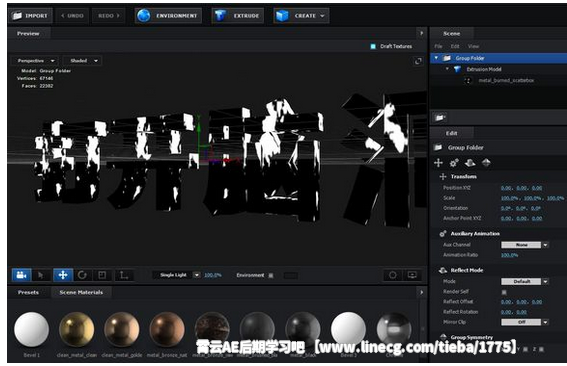This screenshot has height=366, width=567.
Task: Click the Environment button in top toolbar
Action: (x=169, y=16)
